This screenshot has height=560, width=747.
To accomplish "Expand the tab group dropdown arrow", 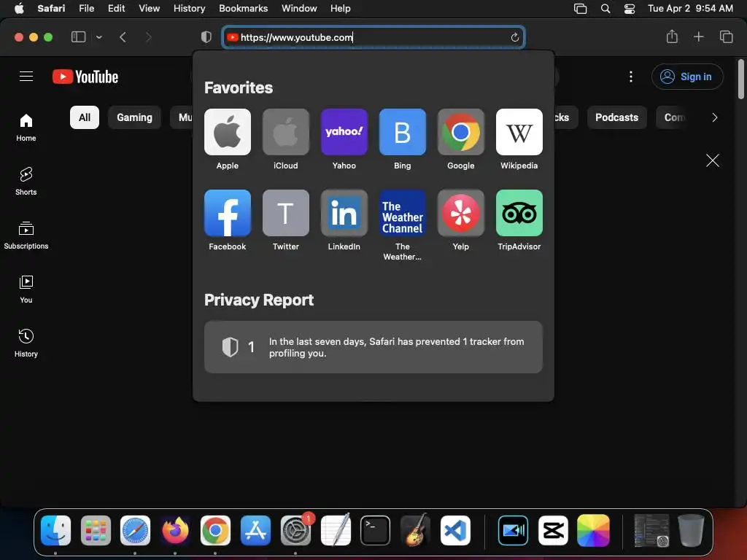I will point(98,36).
